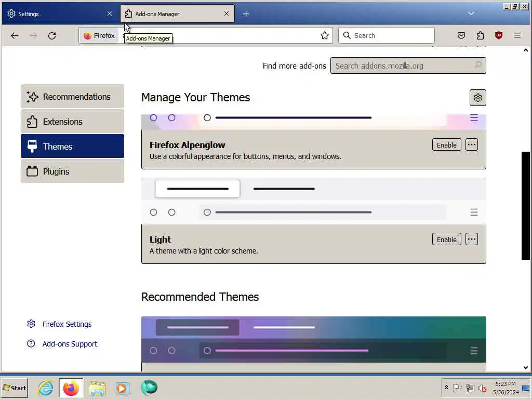The image size is (532, 399).
Task: Open Windows Explorer from the taskbar
Action: [97, 388]
